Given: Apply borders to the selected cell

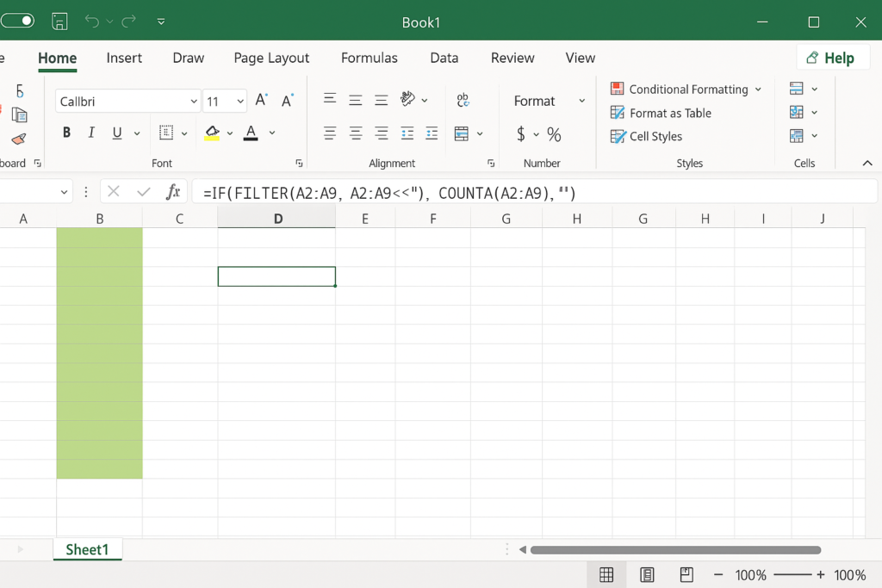Looking at the screenshot, I should pyautogui.click(x=166, y=133).
